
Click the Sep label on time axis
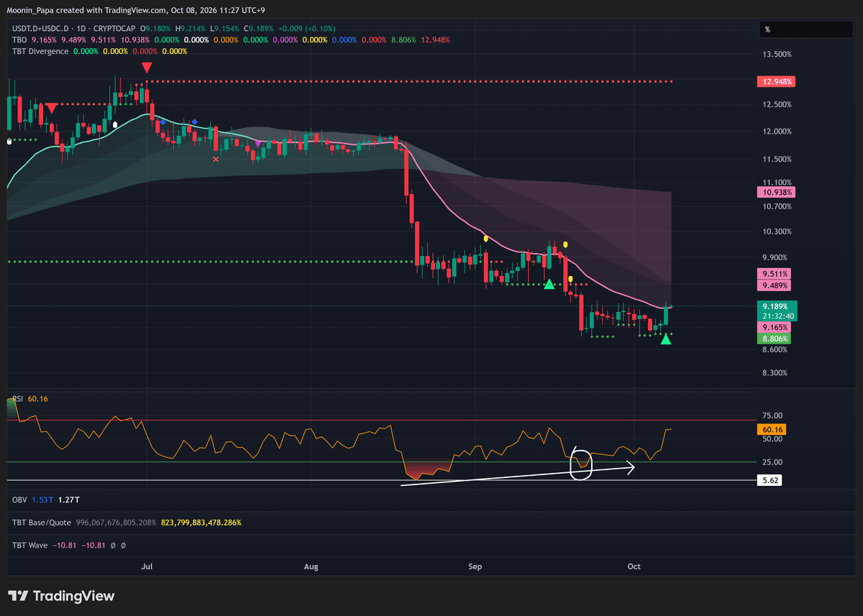pyautogui.click(x=475, y=567)
